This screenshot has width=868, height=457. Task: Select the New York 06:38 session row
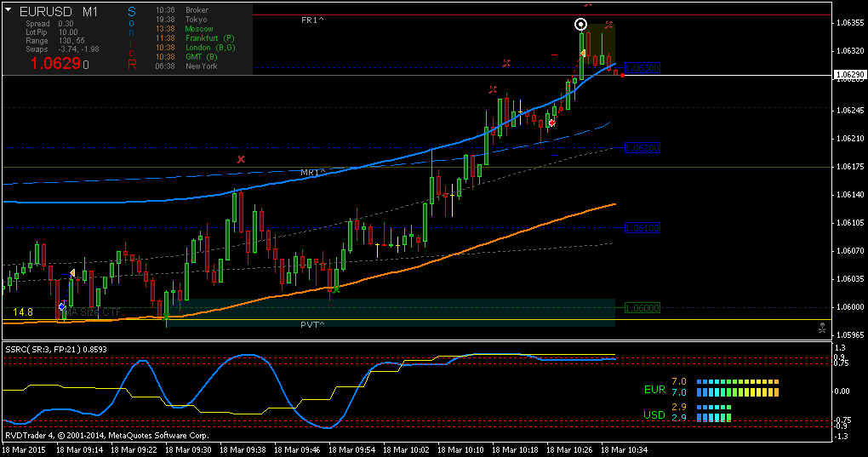[x=186, y=66]
